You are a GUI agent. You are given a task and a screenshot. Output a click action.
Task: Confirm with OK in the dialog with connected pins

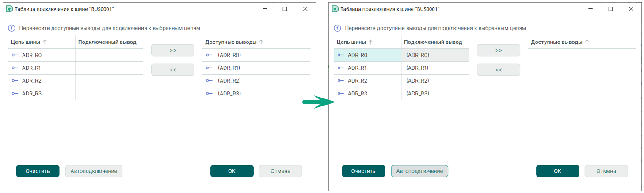[x=557, y=171]
